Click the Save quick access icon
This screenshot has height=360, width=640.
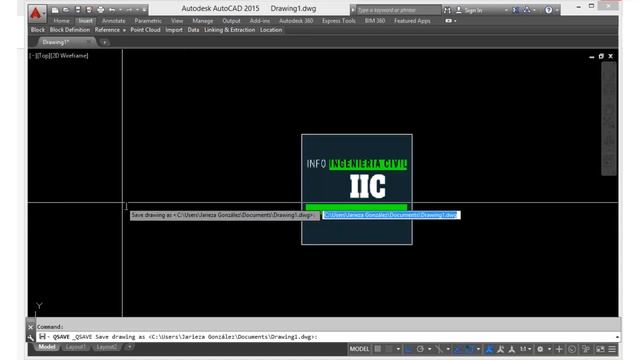[x=78, y=10]
